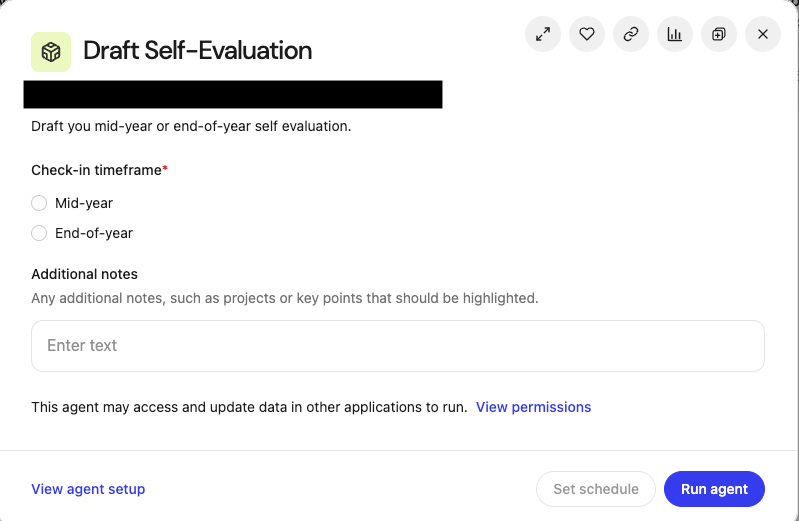Click the Check-in timeframe label

tap(99, 170)
